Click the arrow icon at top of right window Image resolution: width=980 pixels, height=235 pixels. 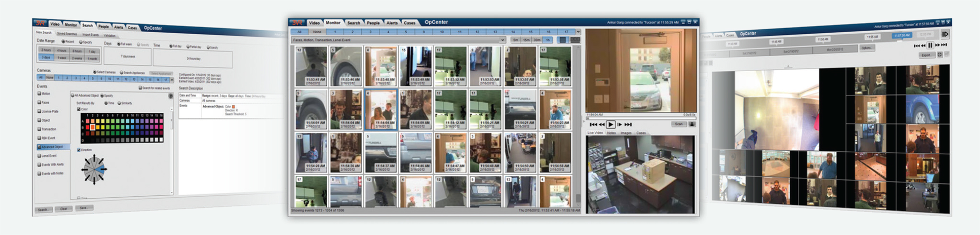pyautogui.click(x=945, y=34)
